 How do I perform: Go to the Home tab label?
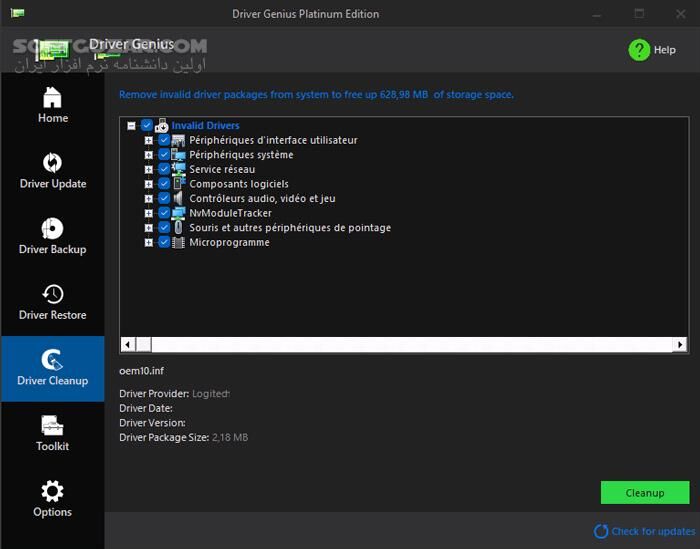(53, 118)
